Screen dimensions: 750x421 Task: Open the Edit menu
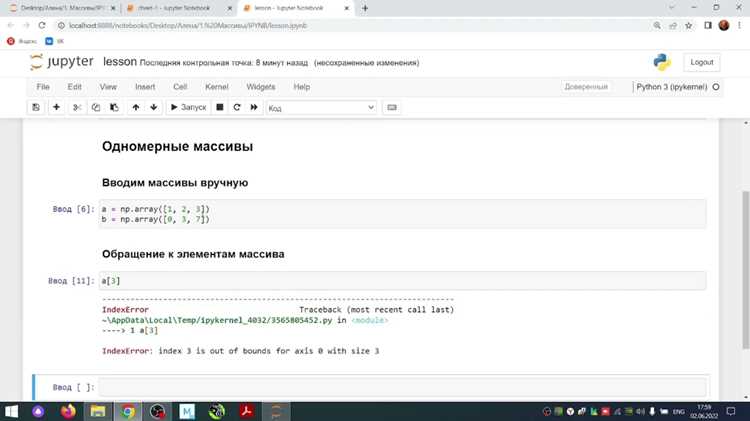tap(74, 87)
